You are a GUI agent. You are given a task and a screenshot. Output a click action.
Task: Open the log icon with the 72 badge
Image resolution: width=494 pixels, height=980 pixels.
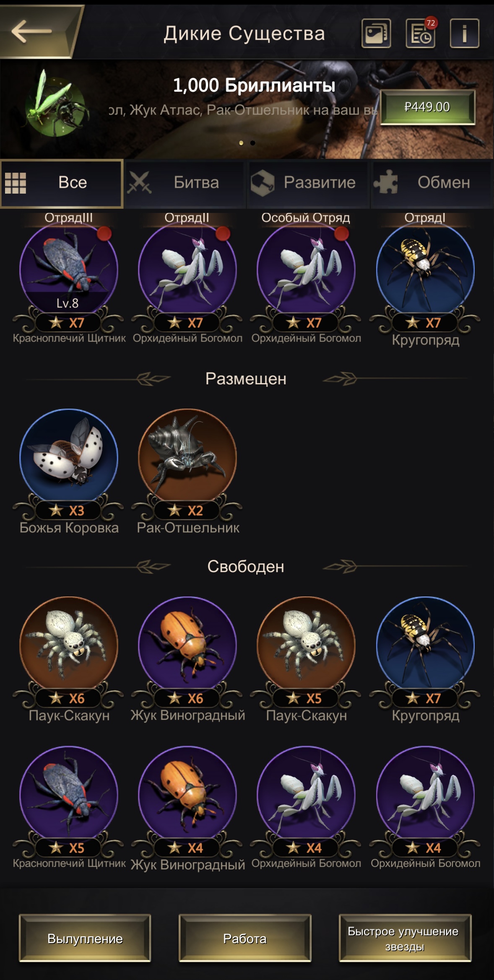point(421,33)
